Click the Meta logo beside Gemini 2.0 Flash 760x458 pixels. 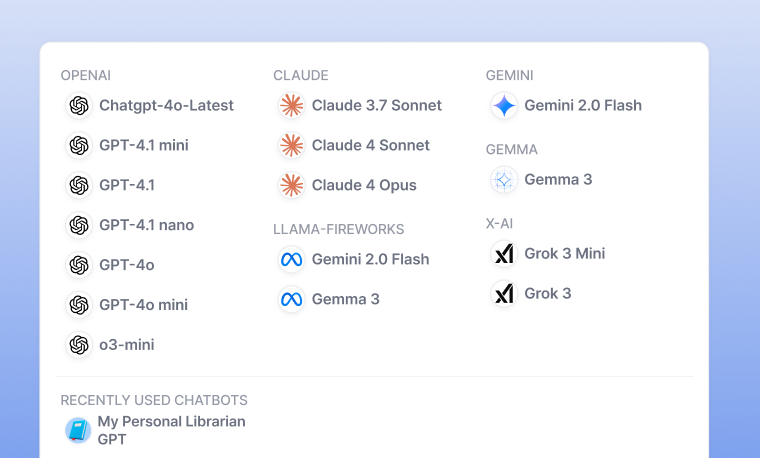point(291,259)
